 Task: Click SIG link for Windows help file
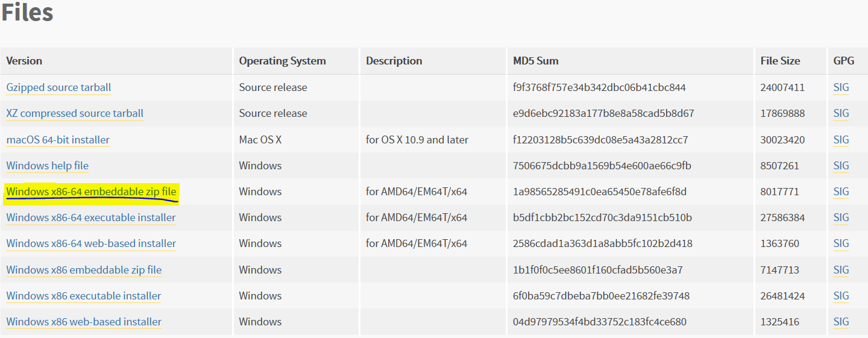coord(841,166)
